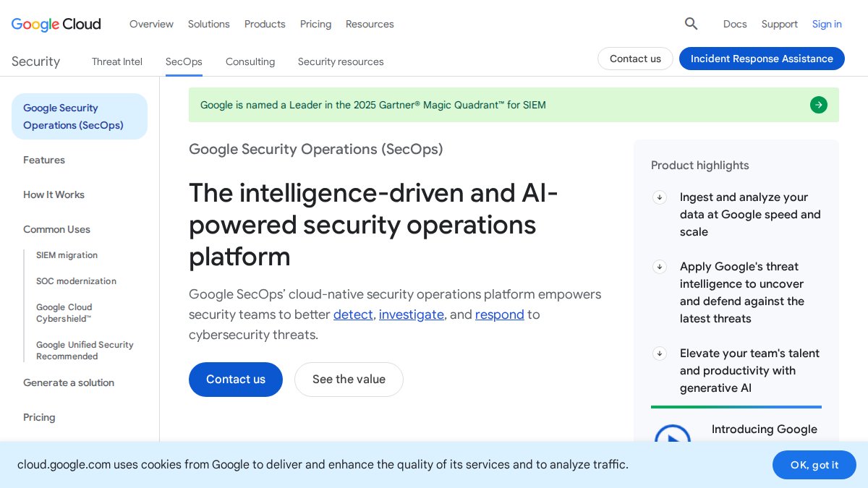Click the green arrow icon in Gartner banner

[x=819, y=105]
